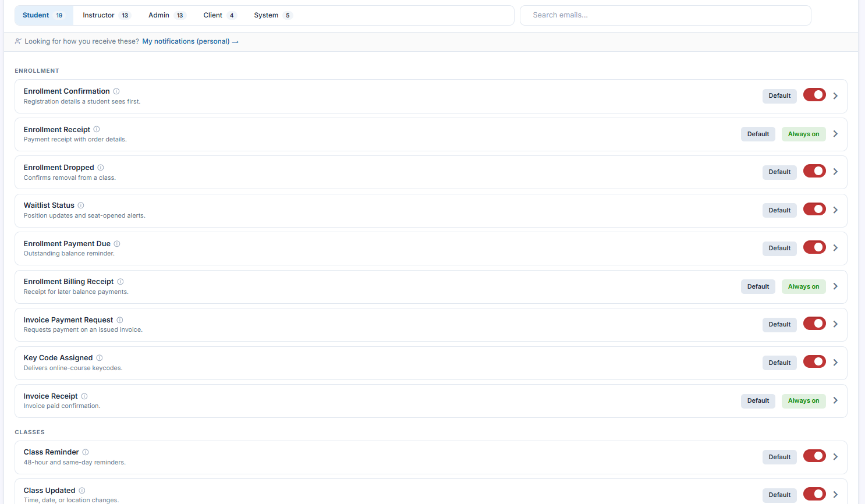Switch to the Instructor tab

[107, 15]
